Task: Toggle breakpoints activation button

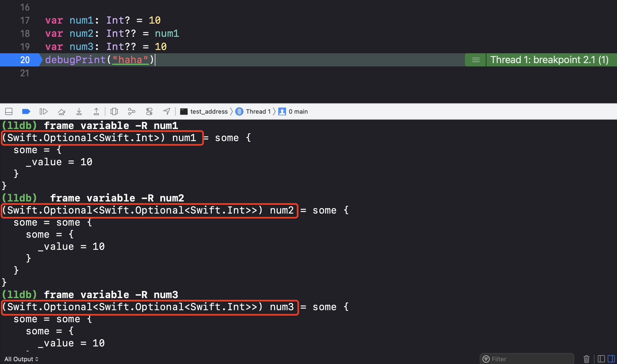Action: [26, 111]
